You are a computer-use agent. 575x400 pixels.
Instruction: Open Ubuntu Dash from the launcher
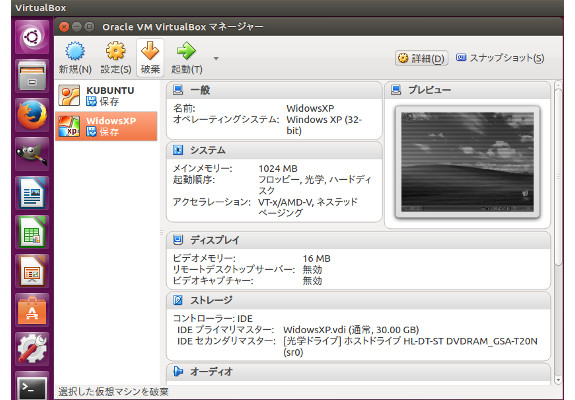32,37
